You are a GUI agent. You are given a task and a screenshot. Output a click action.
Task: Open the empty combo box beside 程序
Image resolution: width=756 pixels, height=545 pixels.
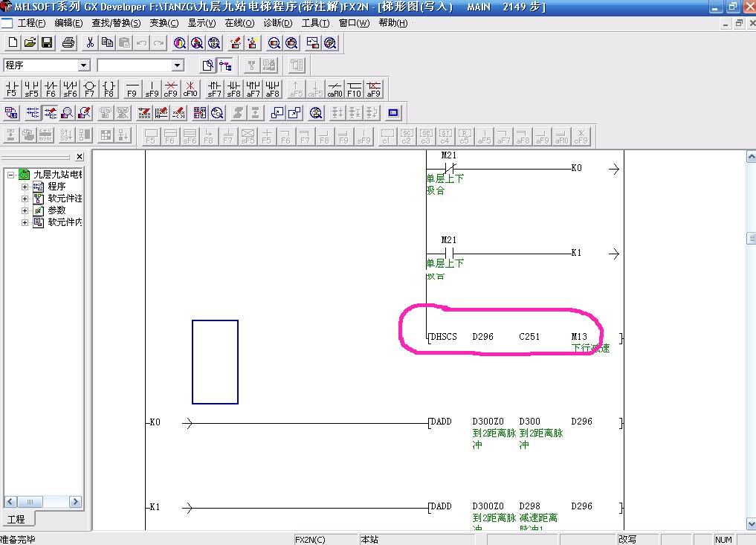(177, 65)
